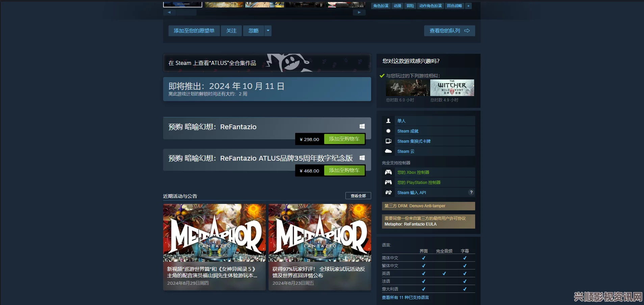Viewport: 644px width, 305px height.
Task: Click the 英语 language row
Action: 428,274
